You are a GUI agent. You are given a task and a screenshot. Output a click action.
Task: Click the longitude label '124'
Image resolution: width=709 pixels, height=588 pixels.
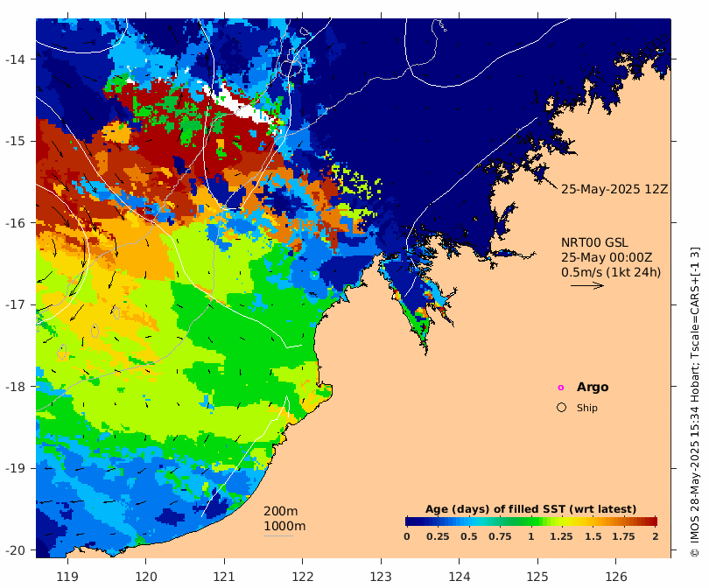[x=460, y=577]
